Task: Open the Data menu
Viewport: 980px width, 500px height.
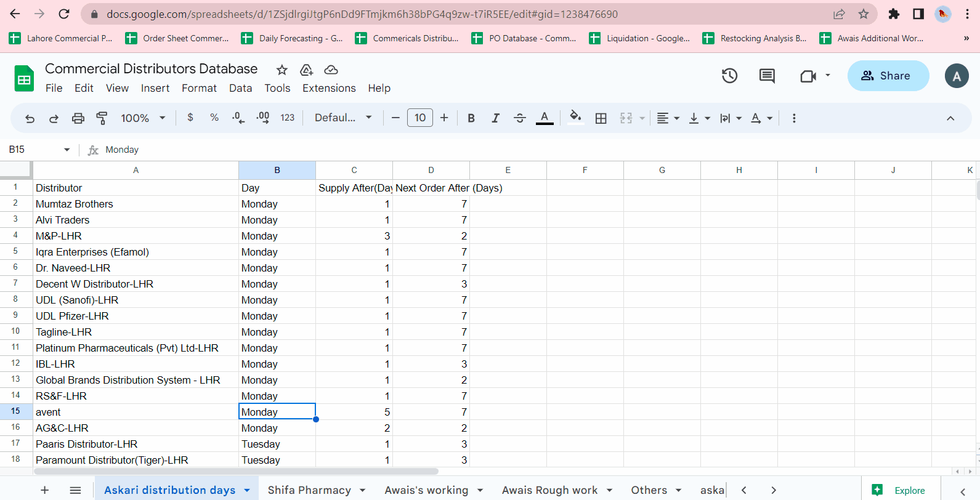Action: pyautogui.click(x=241, y=88)
